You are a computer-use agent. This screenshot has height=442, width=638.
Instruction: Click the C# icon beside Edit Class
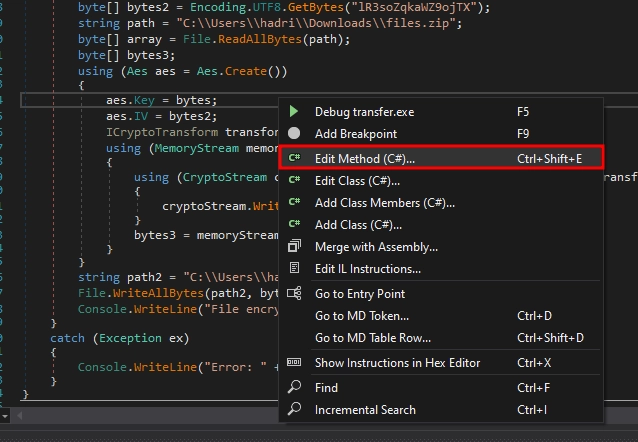coord(294,181)
